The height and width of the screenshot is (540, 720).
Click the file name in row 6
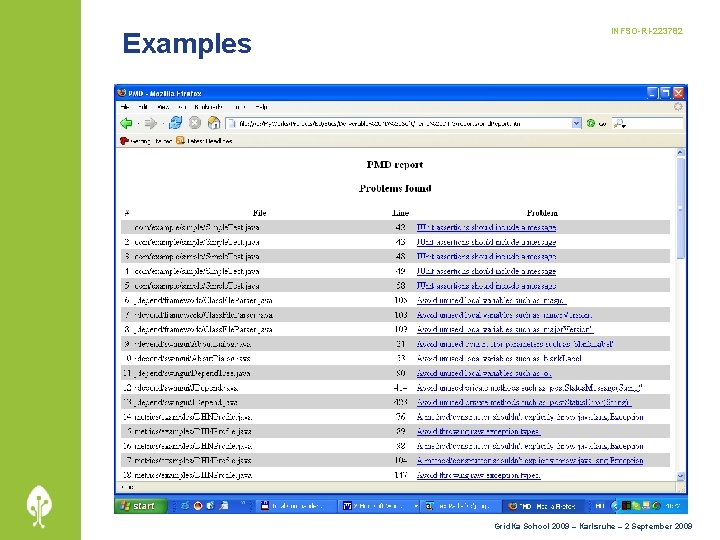pyautogui.click(x=203, y=300)
